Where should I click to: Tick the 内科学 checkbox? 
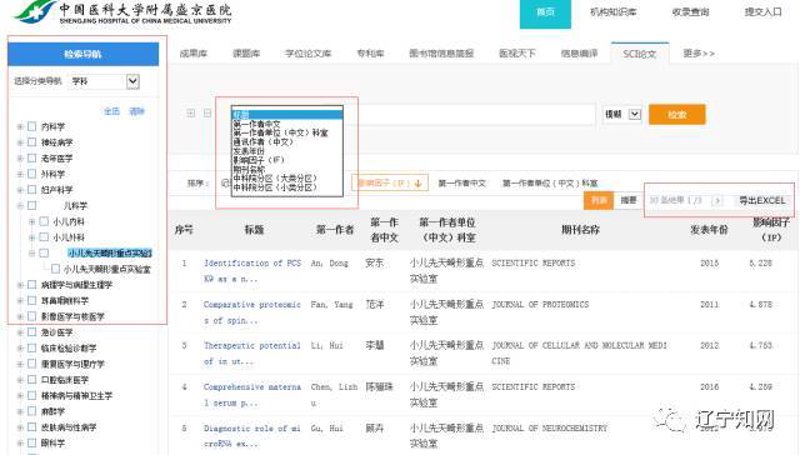click(x=32, y=126)
